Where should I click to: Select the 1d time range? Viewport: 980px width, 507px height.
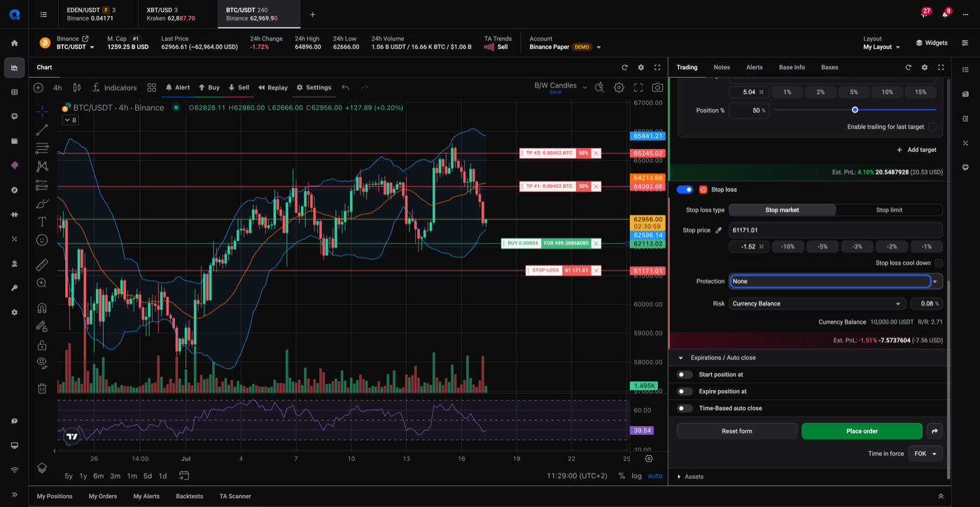coord(162,476)
